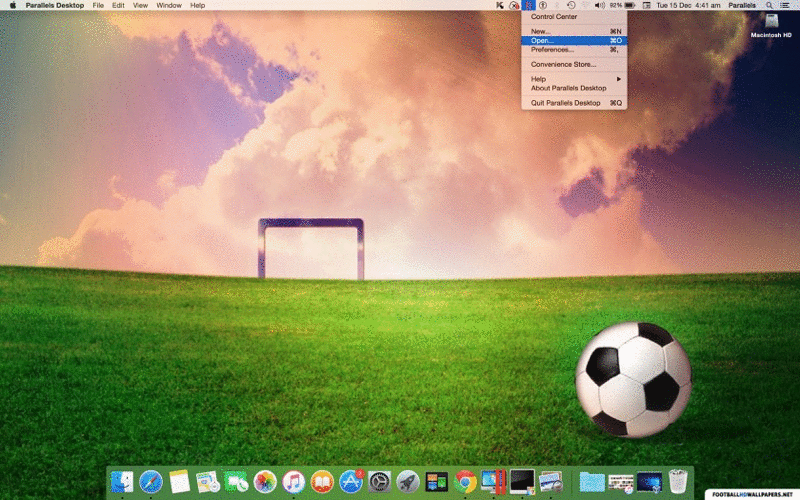
Task: Open the Window menu in menu bar
Action: (169, 5)
